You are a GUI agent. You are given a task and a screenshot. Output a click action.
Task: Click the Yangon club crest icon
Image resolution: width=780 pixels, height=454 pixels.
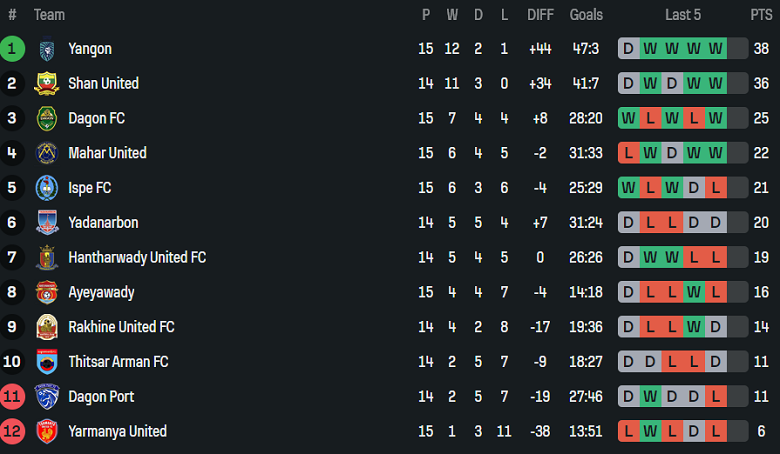pyautogui.click(x=47, y=49)
